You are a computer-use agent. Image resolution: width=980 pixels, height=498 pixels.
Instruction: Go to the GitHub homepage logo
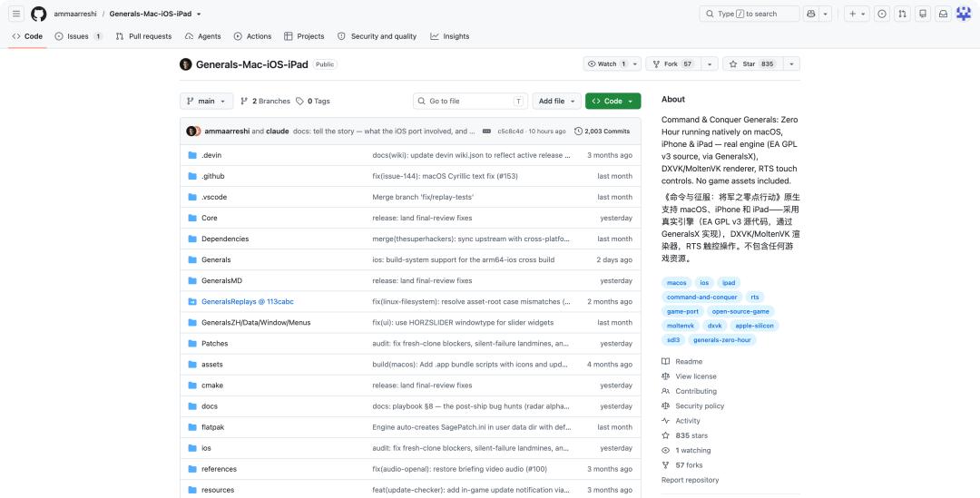pos(39,14)
